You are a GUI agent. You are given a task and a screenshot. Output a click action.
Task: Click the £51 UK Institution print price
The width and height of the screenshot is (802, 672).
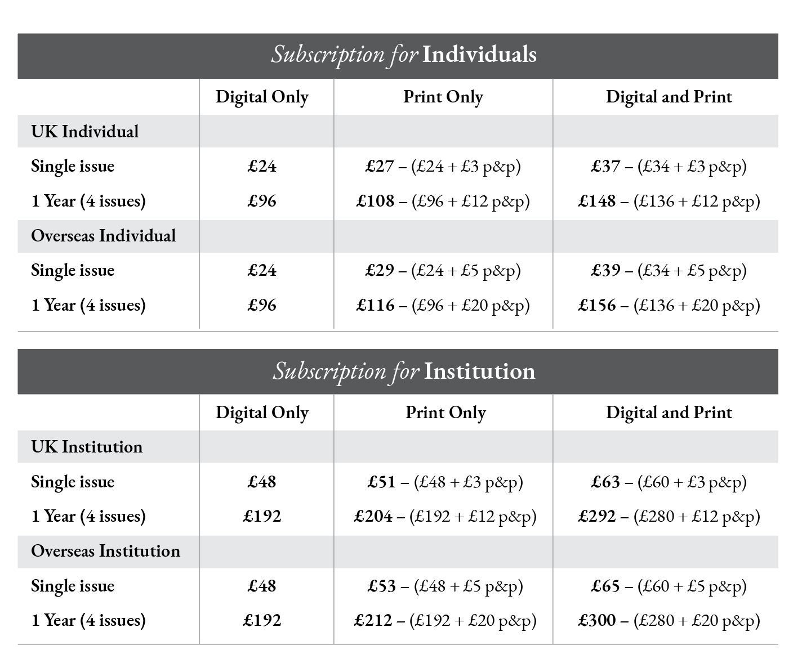[x=382, y=482]
